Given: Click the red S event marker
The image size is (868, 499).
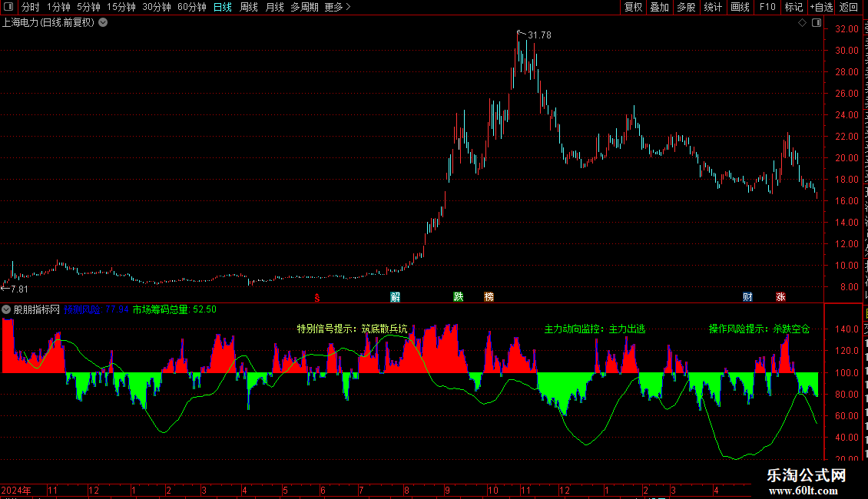Looking at the screenshot, I should [317, 298].
